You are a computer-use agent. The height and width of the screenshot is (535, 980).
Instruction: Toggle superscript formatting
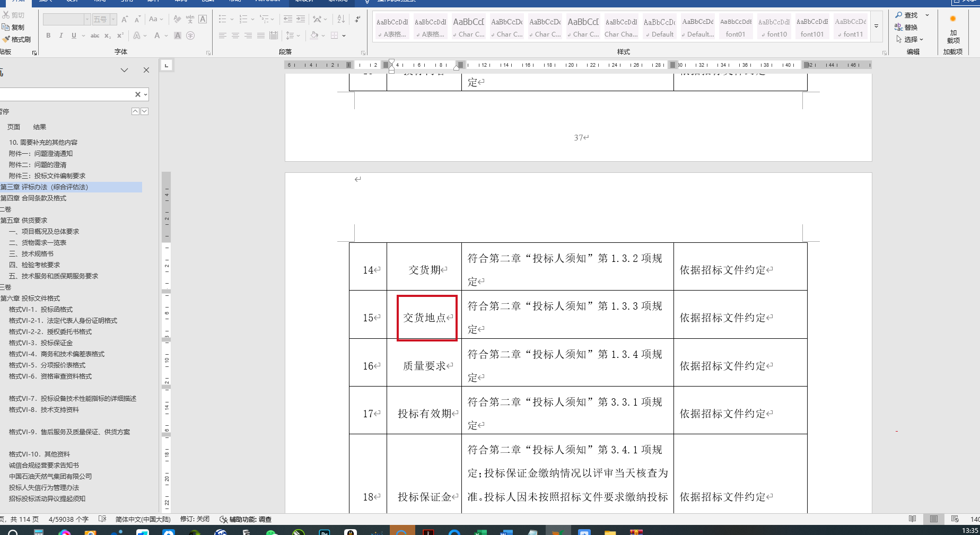[120, 36]
